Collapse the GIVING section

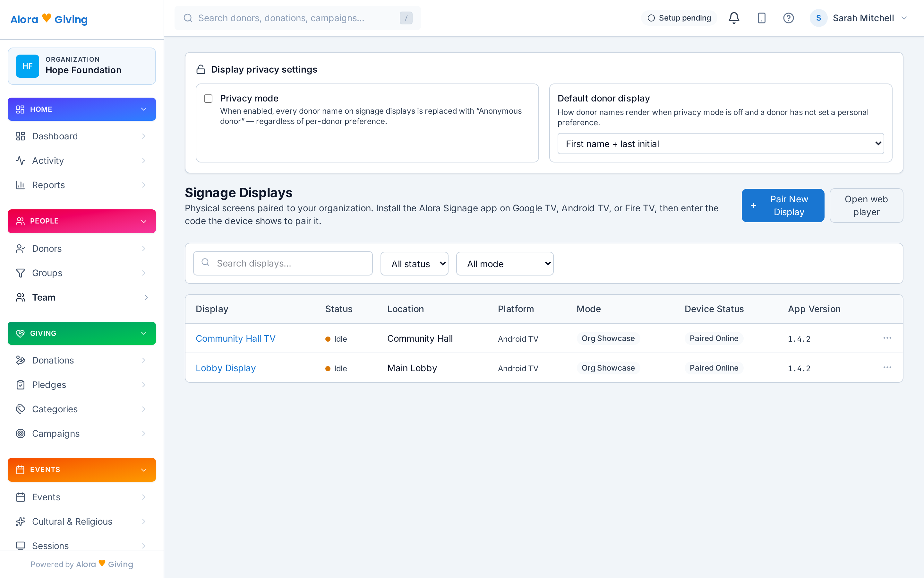click(82, 333)
